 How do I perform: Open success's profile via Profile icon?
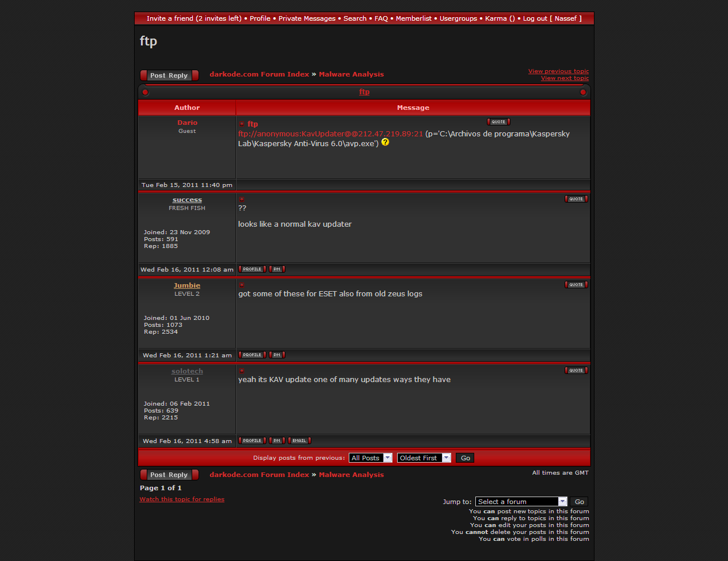tap(252, 269)
